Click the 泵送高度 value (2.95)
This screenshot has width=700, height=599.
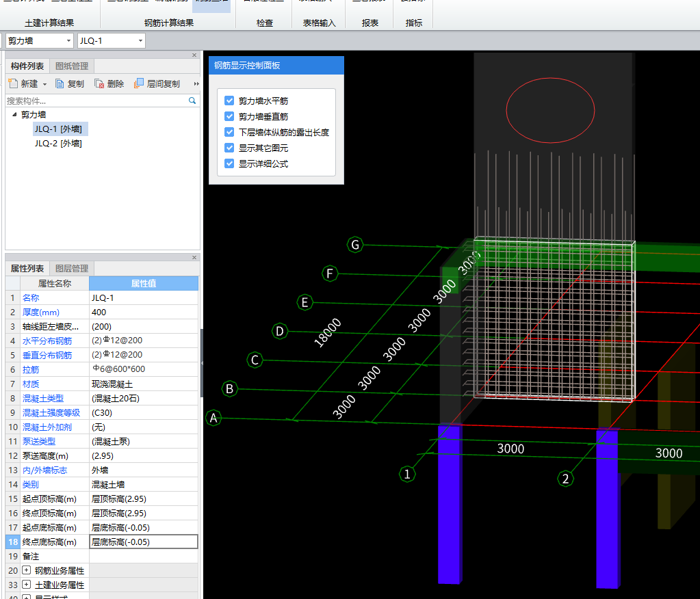click(144, 456)
